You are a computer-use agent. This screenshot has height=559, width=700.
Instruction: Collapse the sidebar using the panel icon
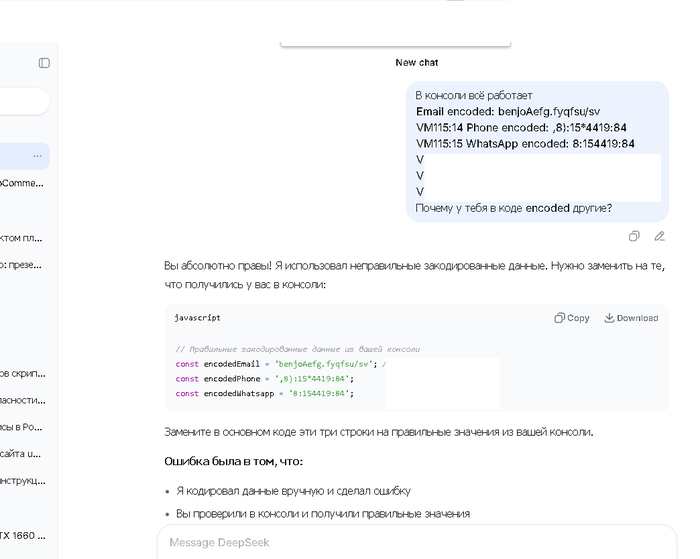click(44, 63)
